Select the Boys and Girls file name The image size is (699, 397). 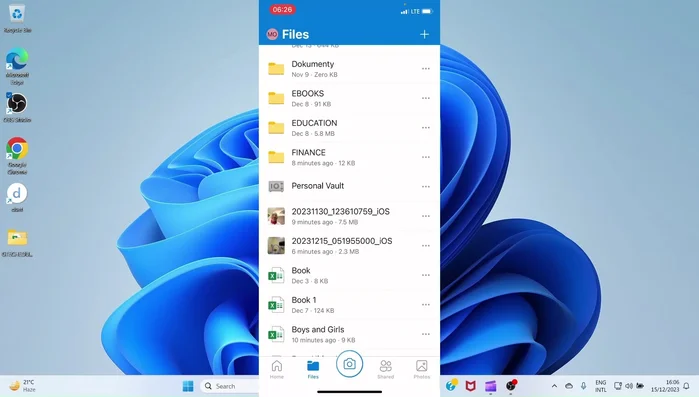click(318, 329)
